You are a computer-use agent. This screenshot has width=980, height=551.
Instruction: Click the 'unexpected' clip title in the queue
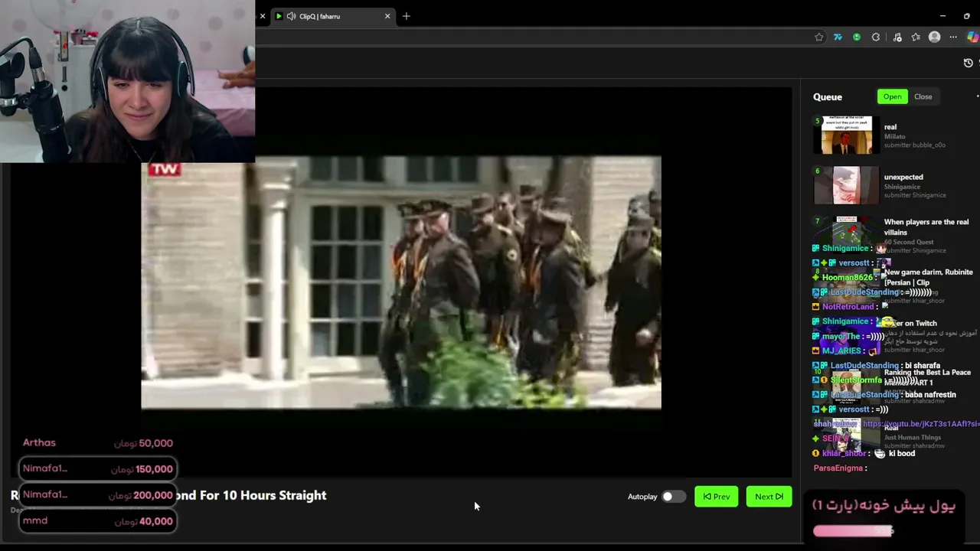(x=903, y=177)
